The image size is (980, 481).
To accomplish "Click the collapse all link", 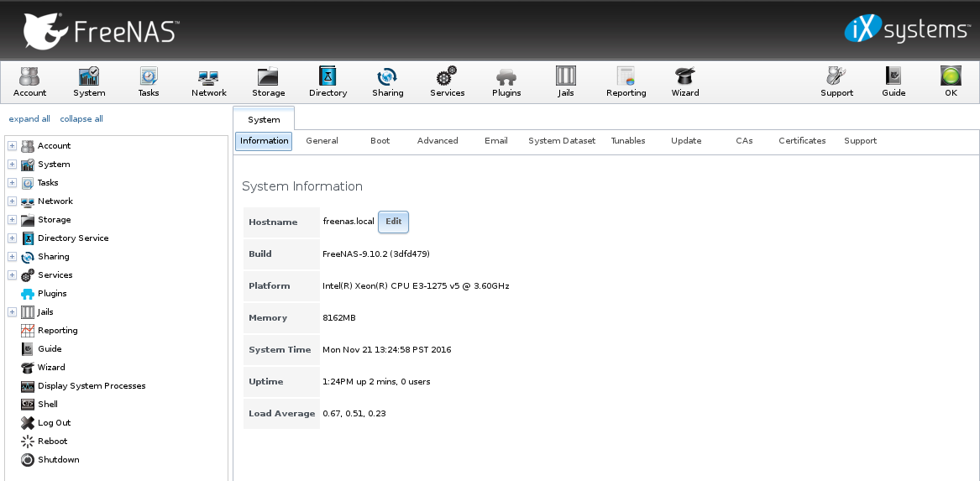I will coord(81,118).
